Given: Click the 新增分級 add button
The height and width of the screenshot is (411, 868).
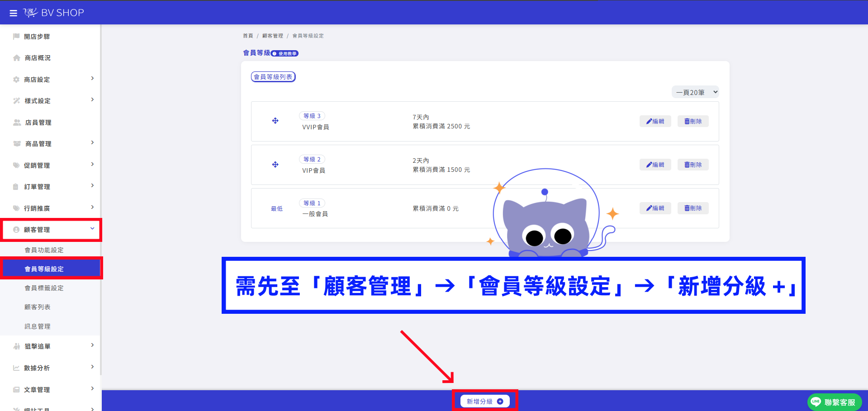Looking at the screenshot, I should (x=485, y=402).
